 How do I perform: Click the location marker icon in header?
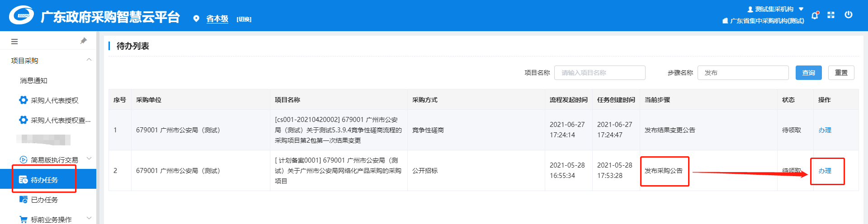196,19
